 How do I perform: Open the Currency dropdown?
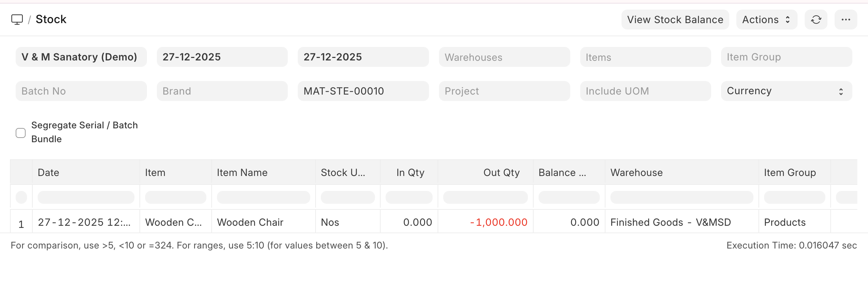785,91
